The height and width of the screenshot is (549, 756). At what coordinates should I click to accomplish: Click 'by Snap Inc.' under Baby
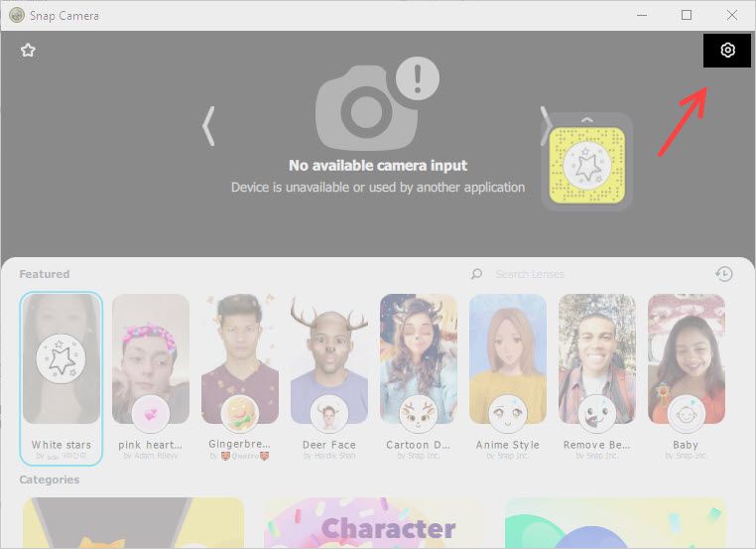coord(687,456)
